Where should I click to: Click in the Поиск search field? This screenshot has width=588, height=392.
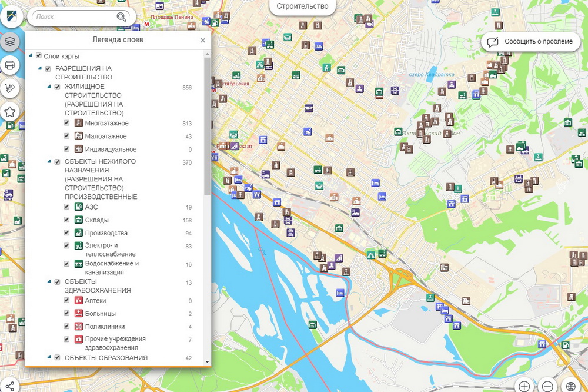tap(73, 16)
